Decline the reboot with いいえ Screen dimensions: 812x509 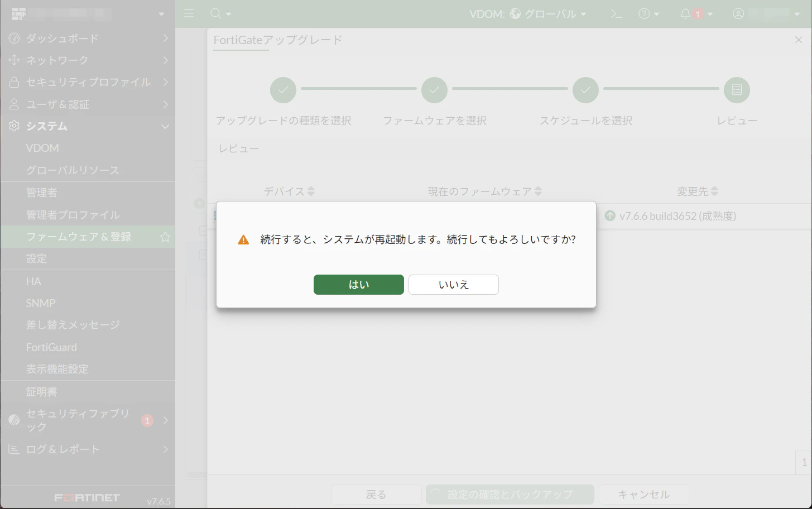pyautogui.click(x=453, y=285)
